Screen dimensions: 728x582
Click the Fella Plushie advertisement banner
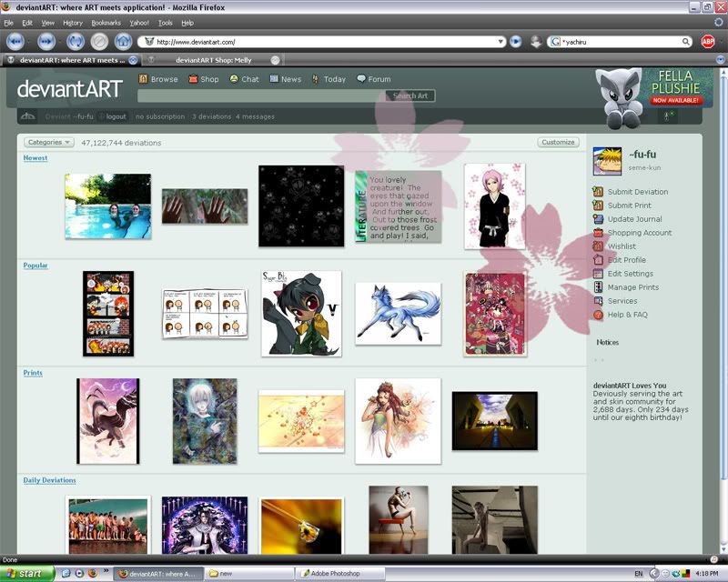pos(654,98)
